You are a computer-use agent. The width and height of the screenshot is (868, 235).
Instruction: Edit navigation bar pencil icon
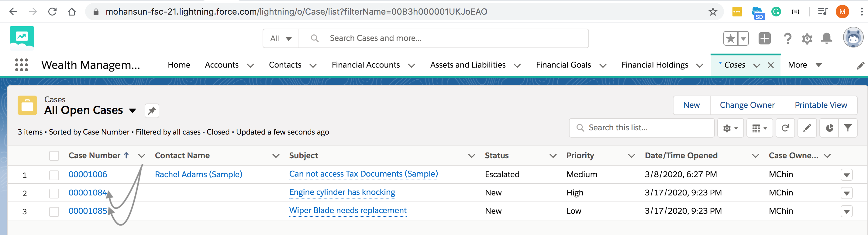(x=860, y=65)
